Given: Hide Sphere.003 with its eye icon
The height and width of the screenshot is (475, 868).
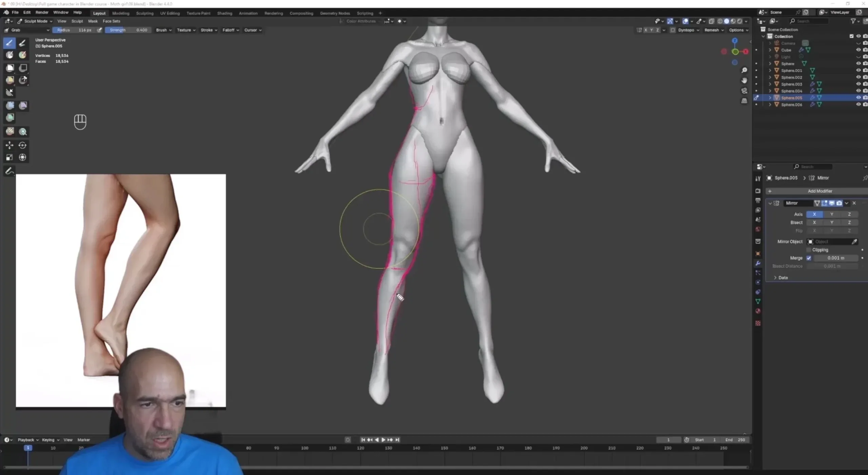Looking at the screenshot, I should tap(858, 84).
